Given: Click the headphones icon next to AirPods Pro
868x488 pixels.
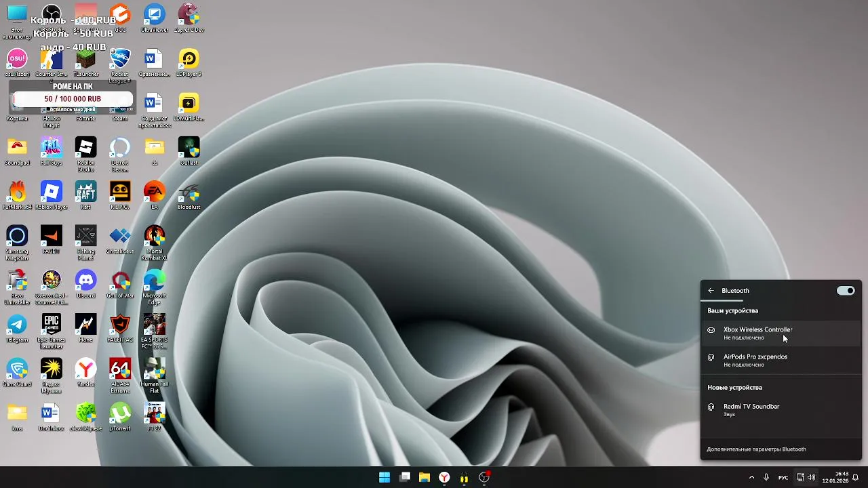Looking at the screenshot, I should coord(711,357).
